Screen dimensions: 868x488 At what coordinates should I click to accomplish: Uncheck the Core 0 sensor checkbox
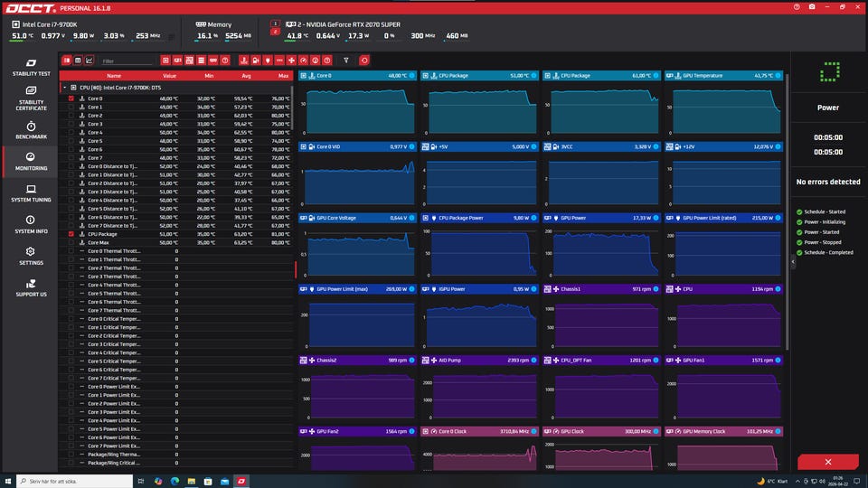[71, 99]
